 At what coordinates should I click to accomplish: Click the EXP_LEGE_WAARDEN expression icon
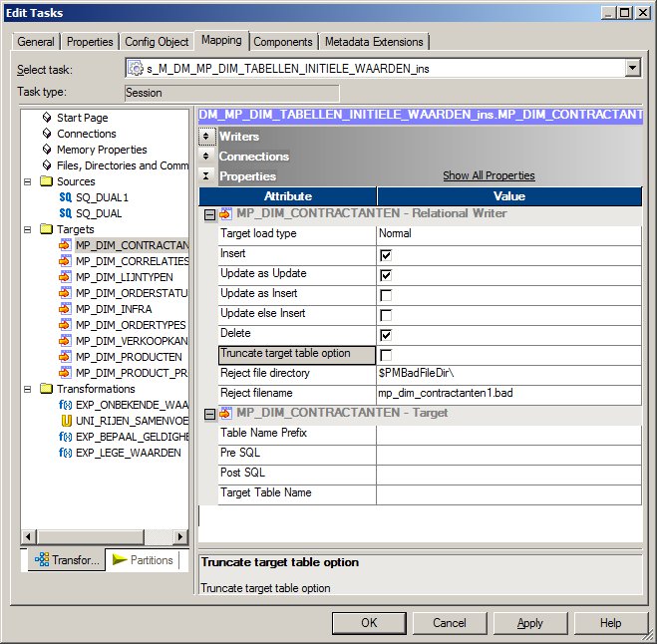(x=66, y=453)
